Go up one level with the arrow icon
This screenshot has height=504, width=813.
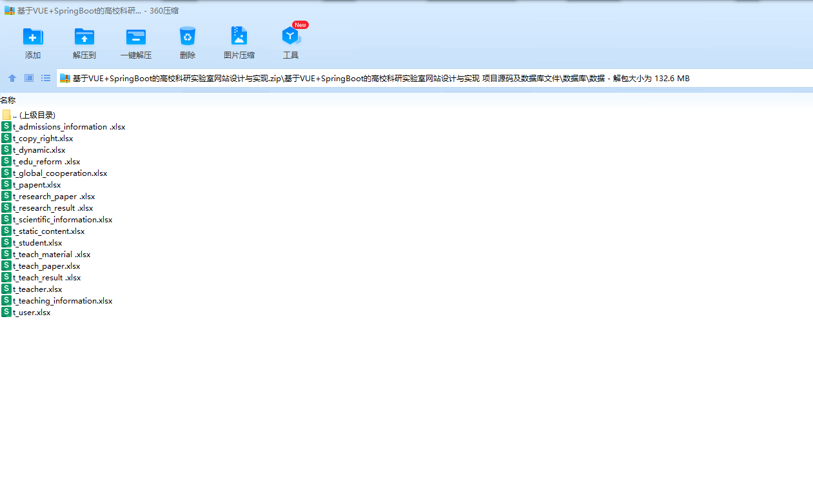12,78
